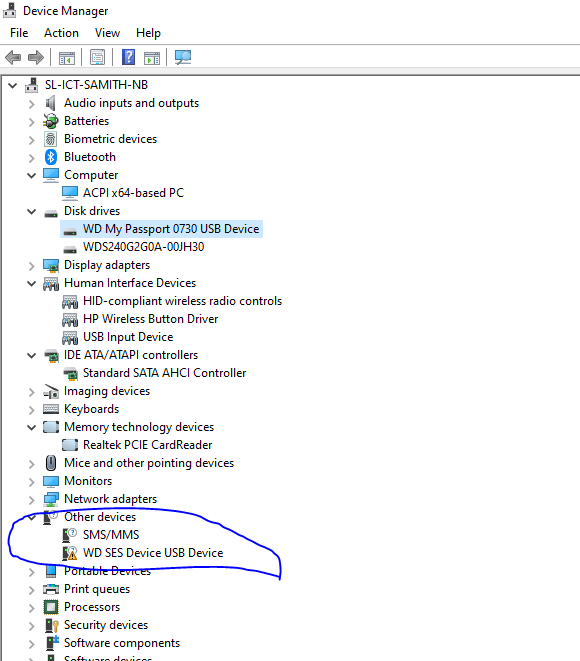
Task: Open the Help menu
Action: tap(148, 33)
